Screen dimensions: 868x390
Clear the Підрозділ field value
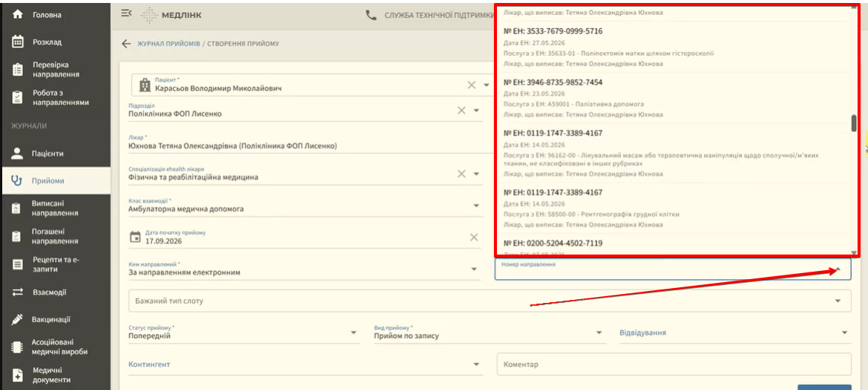[x=461, y=110]
